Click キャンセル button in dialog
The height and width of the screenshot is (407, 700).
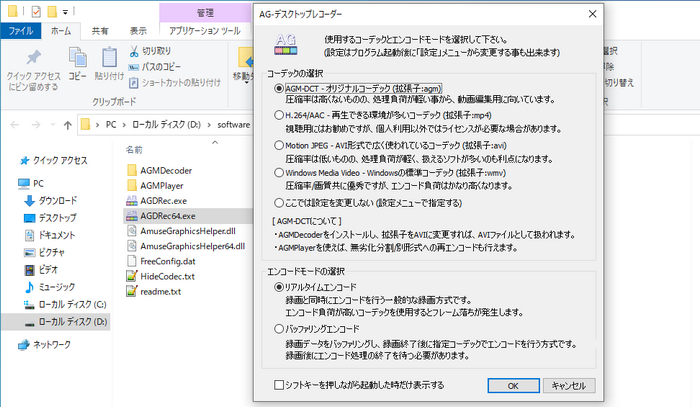click(569, 386)
